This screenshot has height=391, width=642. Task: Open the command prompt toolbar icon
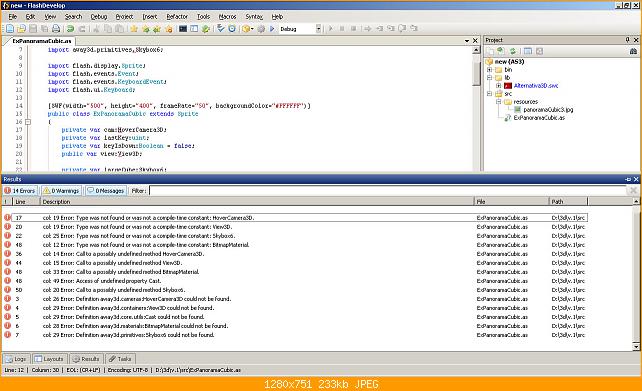(x=183, y=29)
